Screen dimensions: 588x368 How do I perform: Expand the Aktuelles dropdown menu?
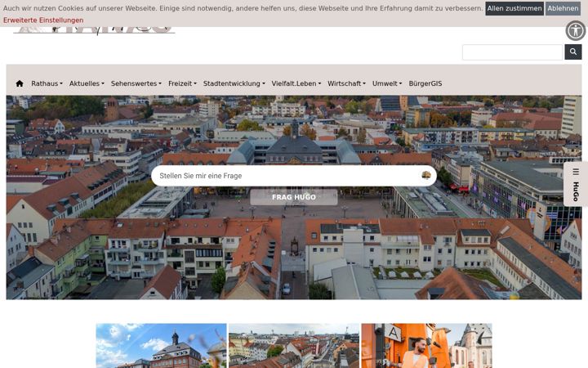point(87,83)
